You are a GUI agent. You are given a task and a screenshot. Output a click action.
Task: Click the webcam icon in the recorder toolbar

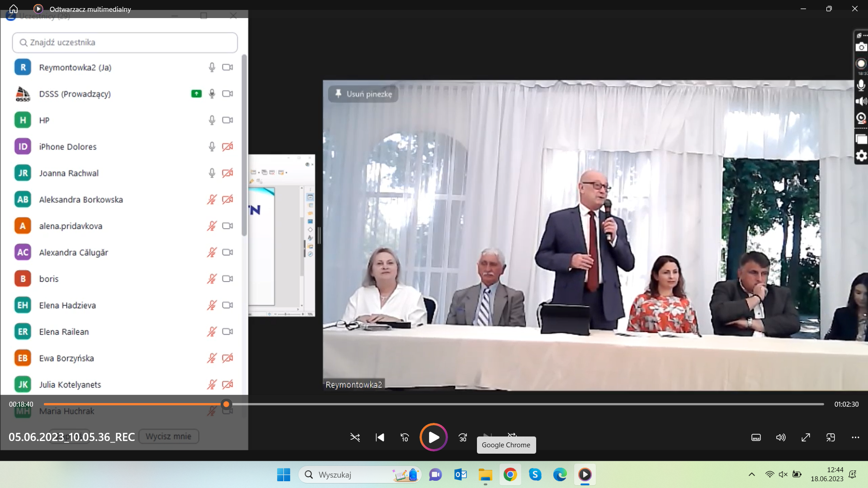[x=861, y=118]
